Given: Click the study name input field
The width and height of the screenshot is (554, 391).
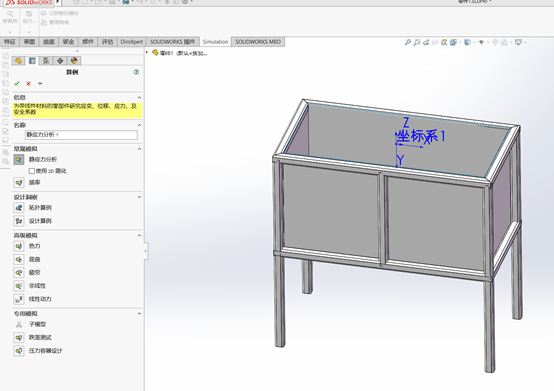Looking at the screenshot, I should [81, 135].
